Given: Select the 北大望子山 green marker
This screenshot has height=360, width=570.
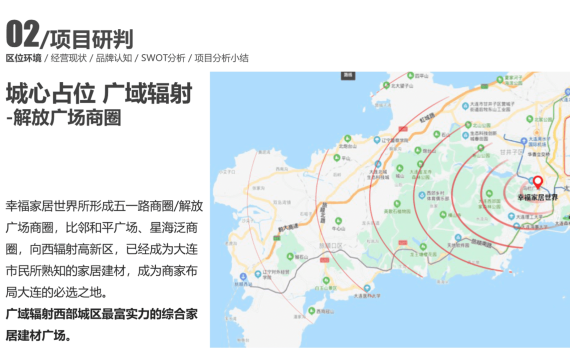Looking at the screenshot, I should [386, 85].
